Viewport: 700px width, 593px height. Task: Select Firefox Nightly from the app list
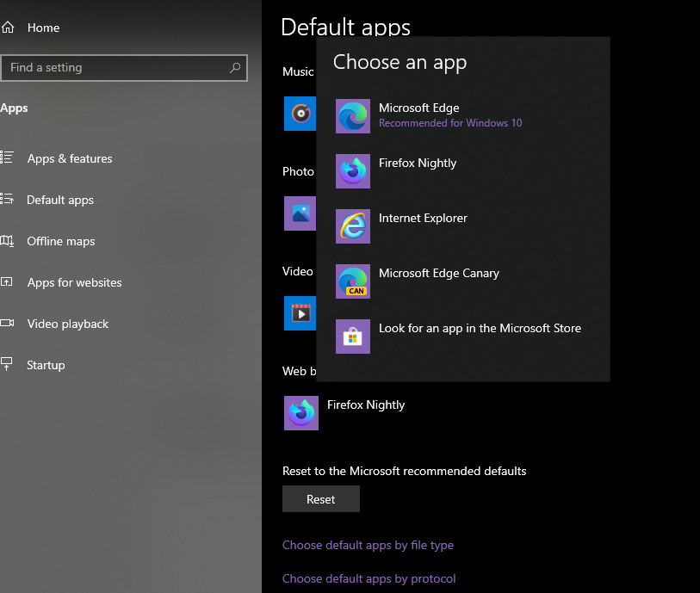pos(463,171)
